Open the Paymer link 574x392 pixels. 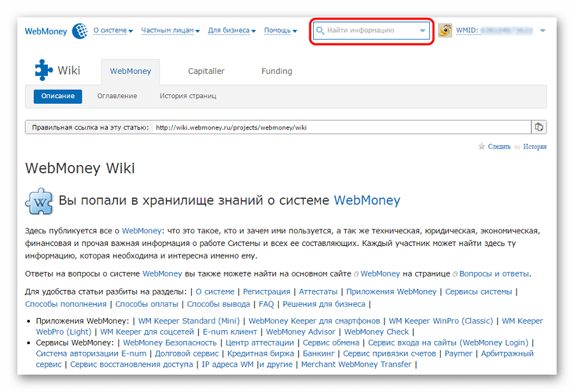coord(459,354)
